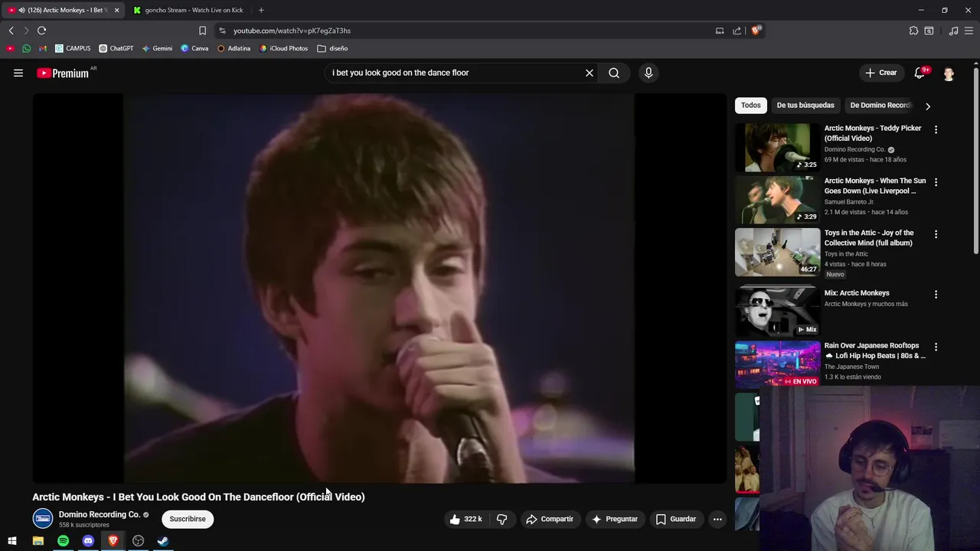This screenshot has width=980, height=551.
Task: Open the When The Sun Goes Down thumbnail
Action: [x=777, y=200]
